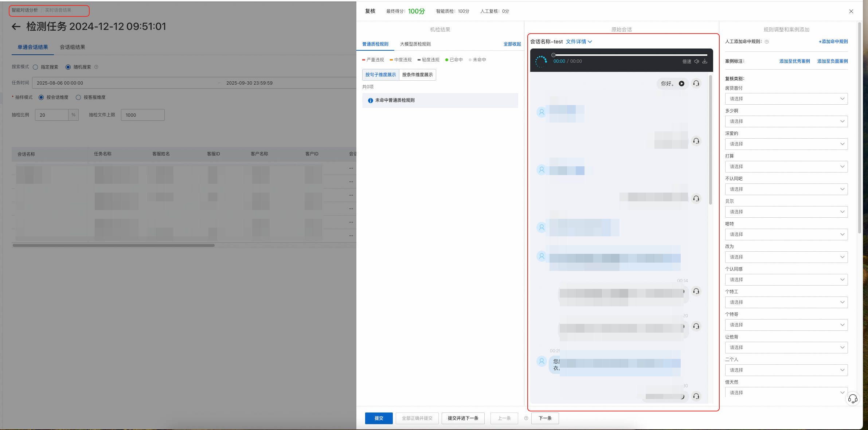Click the help icon beside 上一条
This screenshot has width=868, height=430.
click(x=526, y=418)
